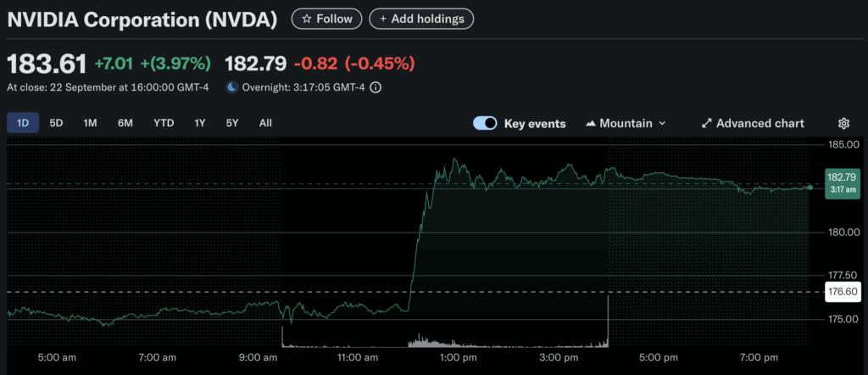Switch to 5Y chart range

pos(232,123)
